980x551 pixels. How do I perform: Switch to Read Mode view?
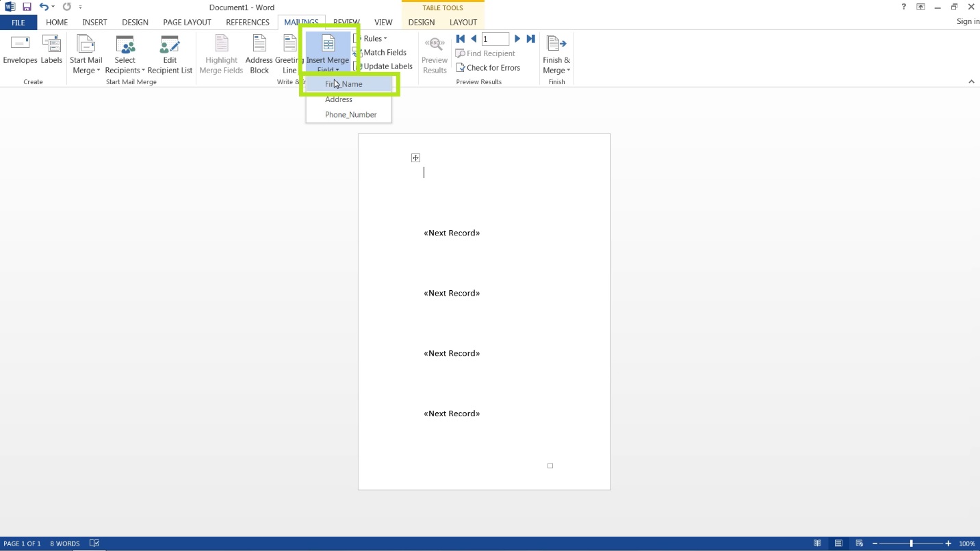(x=817, y=543)
